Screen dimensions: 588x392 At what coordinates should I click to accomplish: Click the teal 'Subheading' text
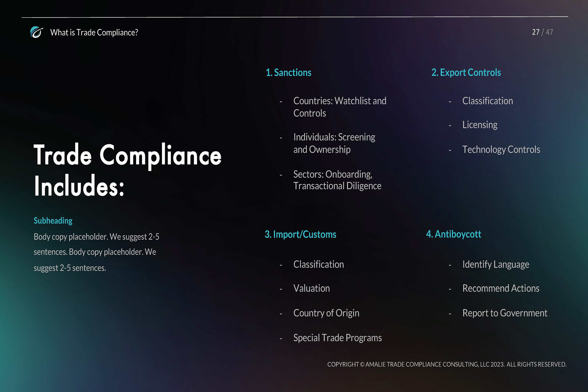[x=53, y=221]
